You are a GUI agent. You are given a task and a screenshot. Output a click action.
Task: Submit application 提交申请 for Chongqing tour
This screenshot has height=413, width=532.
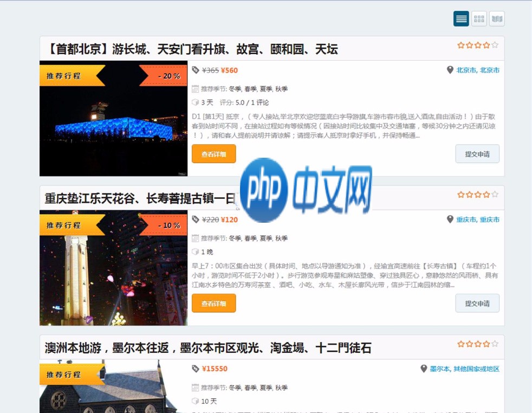[477, 303]
